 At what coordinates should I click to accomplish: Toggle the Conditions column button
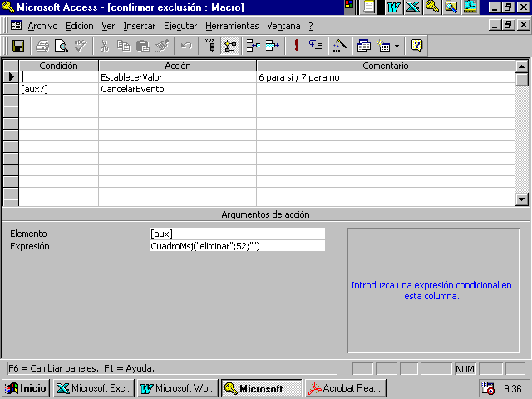coord(229,46)
